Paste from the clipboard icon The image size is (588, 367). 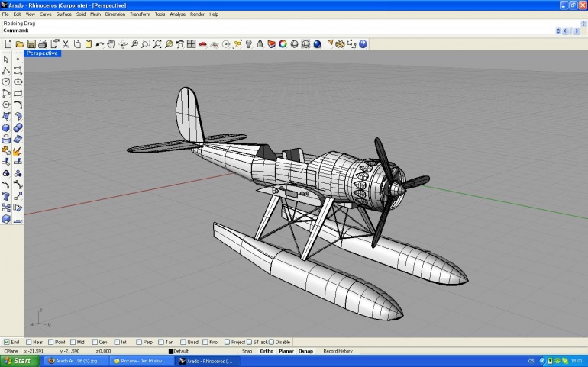(x=89, y=44)
